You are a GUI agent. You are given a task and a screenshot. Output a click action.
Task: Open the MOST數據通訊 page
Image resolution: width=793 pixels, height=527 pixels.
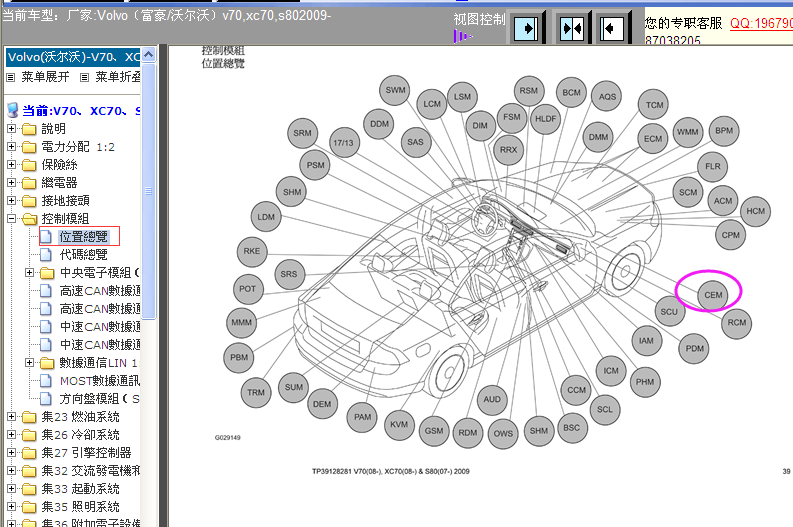pos(97,380)
